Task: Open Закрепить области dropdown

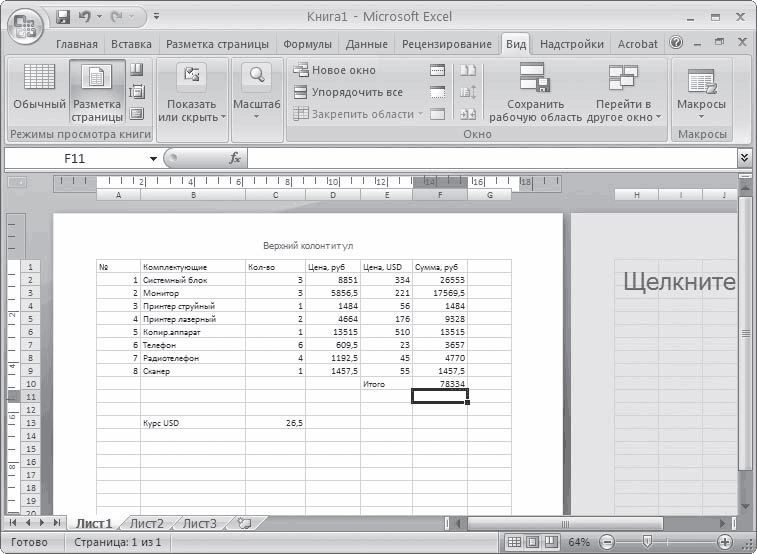Action: click(x=358, y=114)
